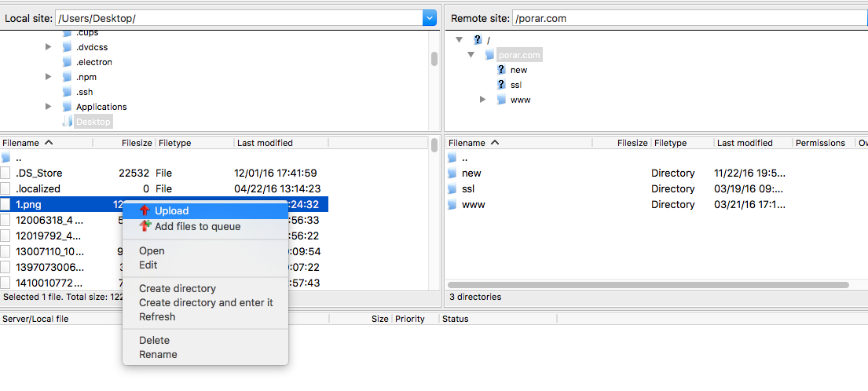This screenshot has height=391, width=868.
Task: Click the Remote site path input field
Action: click(687, 18)
